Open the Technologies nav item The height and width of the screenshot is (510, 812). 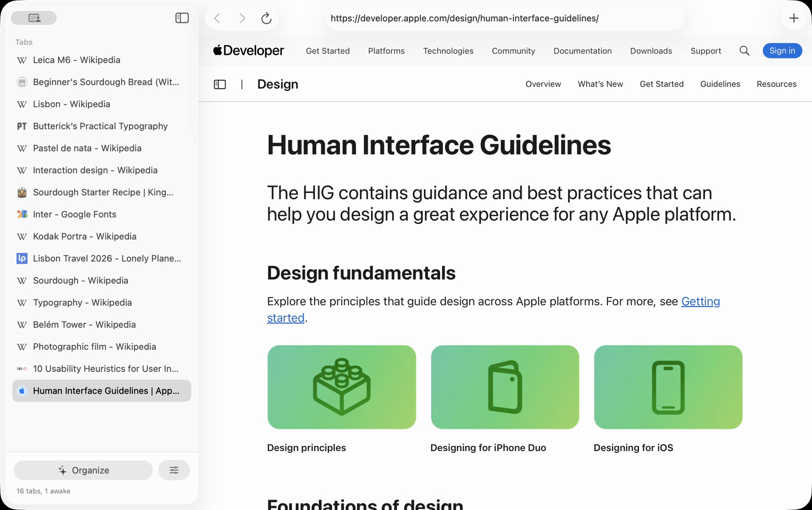[x=448, y=51]
